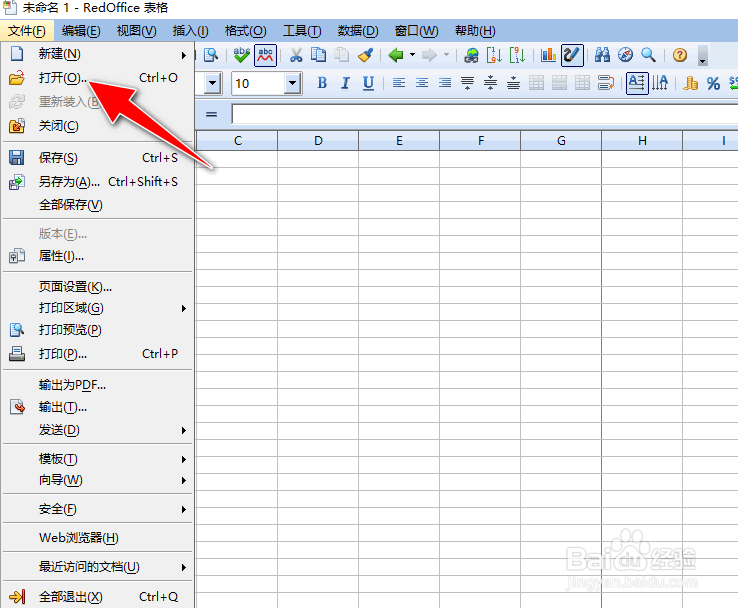Align cell contents to top
This screenshot has height=608, width=738.
[467, 83]
